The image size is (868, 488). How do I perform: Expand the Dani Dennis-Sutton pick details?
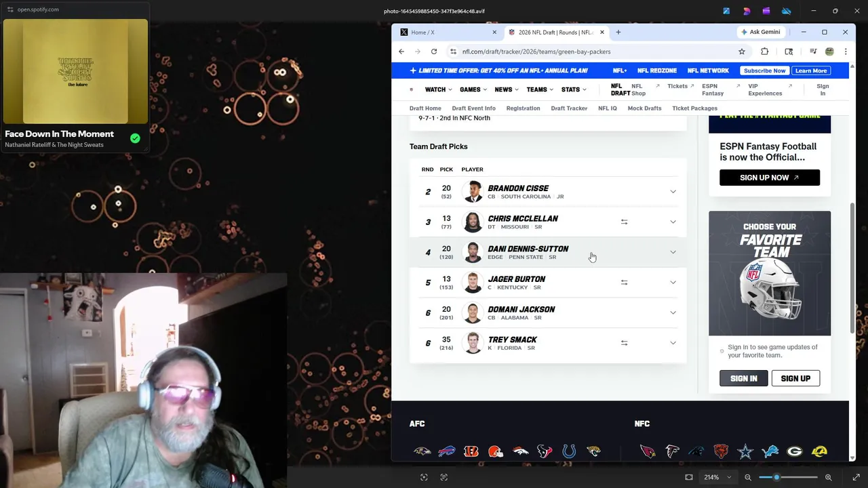pos(673,252)
